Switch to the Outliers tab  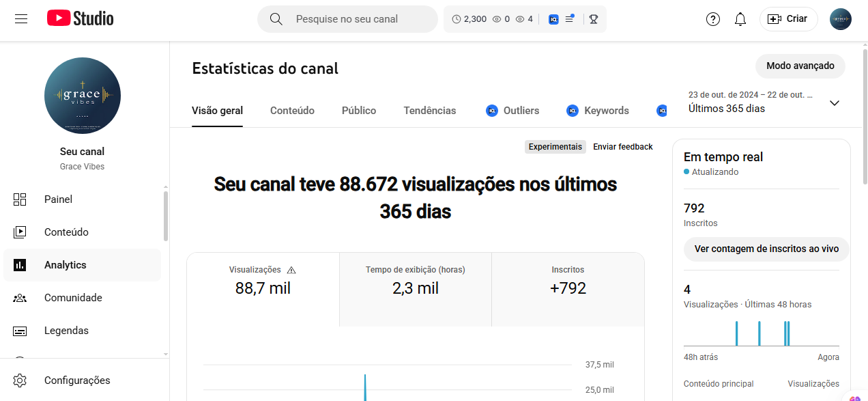[512, 111]
